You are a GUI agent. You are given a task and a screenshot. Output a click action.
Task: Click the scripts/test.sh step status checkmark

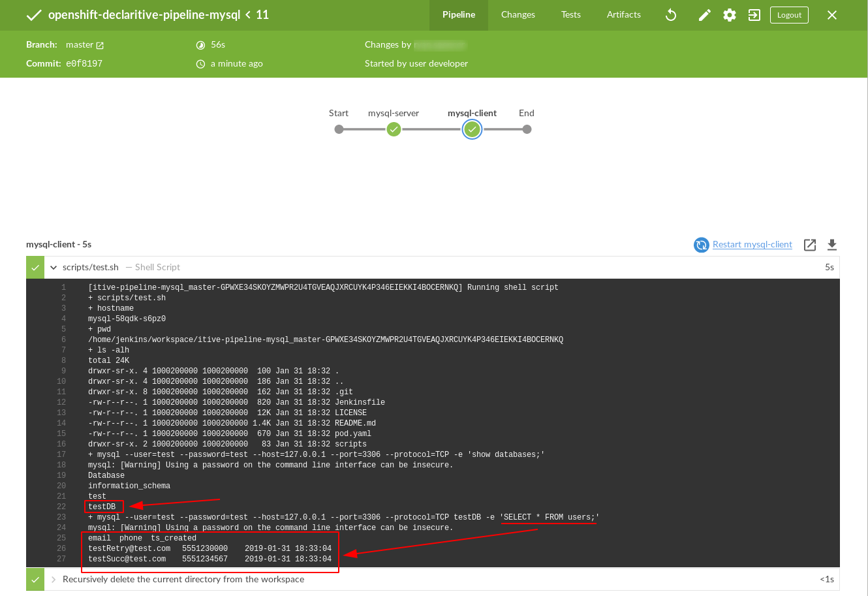coord(35,267)
